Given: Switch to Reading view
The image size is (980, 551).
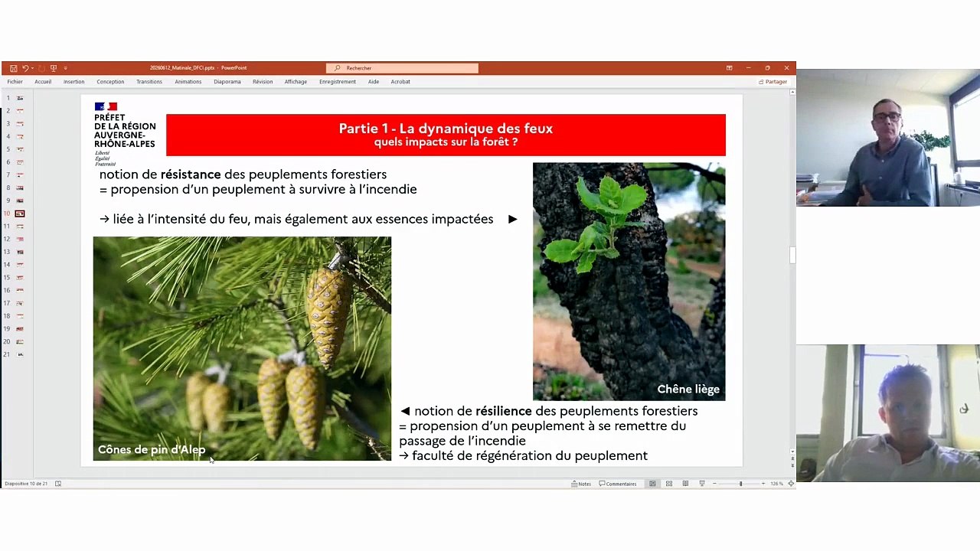Looking at the screenshot, I should tap(685, 484).
